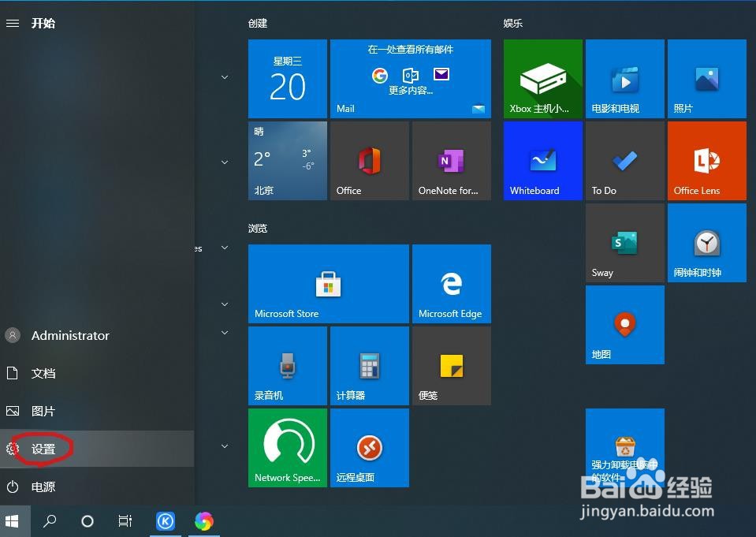
Task: Open the Microsoft Store tile
Action: [329, 284]
